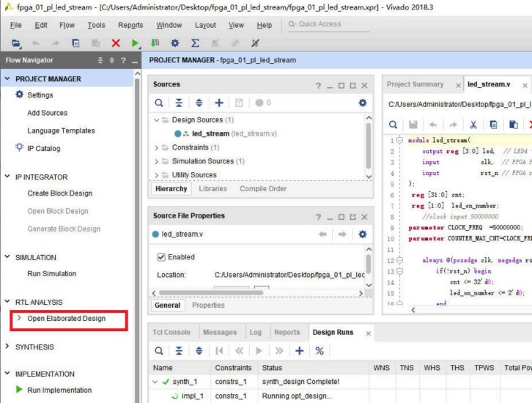Expand the Simulation Sources tree node

click(x=157, y=161)
